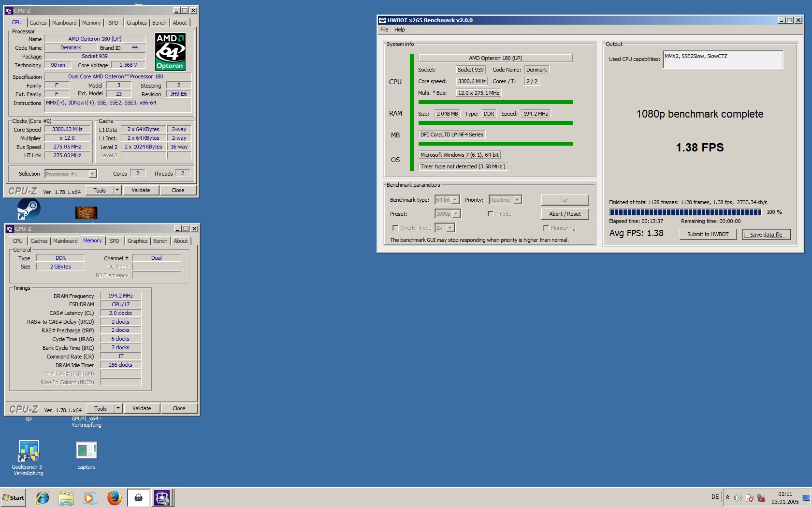Expand the Benchmark type 64-bit dropdown
Image resolution: width=812 pixels, height=508 pixels.
pos(455,200)
